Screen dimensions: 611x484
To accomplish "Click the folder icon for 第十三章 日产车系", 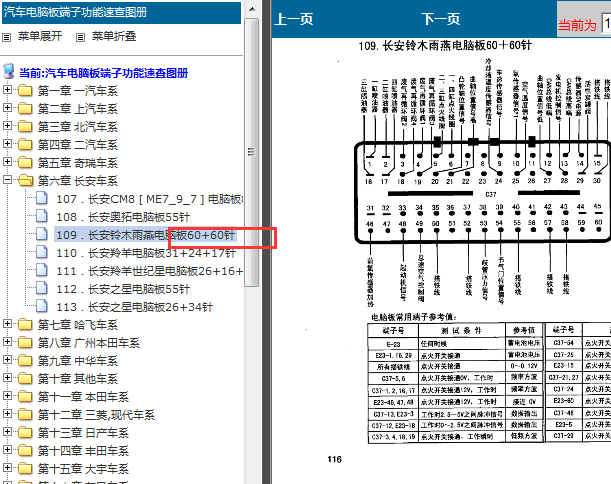I will pyautogui.click(x=25, y=433).
